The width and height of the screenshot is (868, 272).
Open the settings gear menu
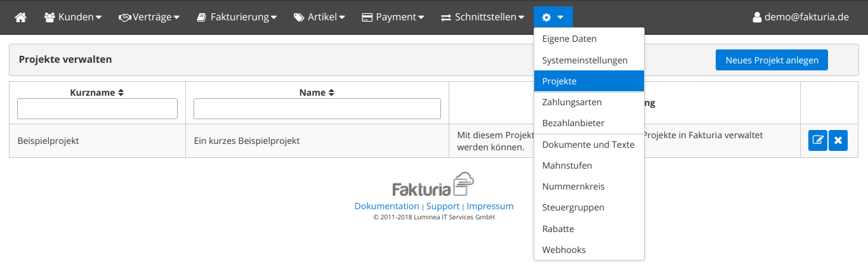553,17
